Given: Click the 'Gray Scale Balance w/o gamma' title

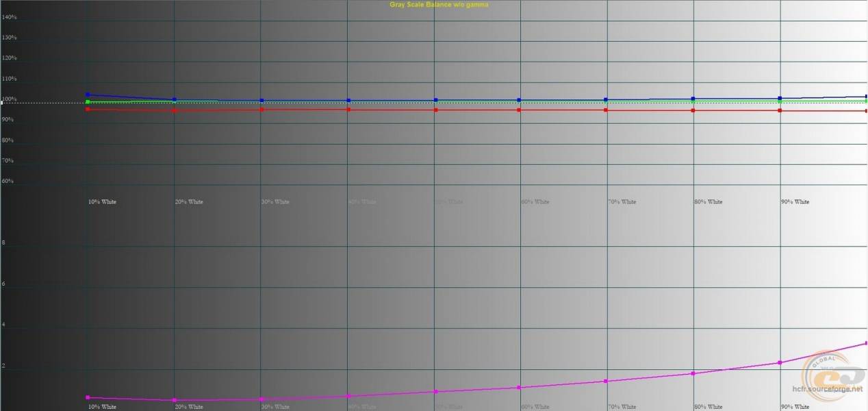Looking at the screenshot, I should pyautogui.click(x=439, y=5).
